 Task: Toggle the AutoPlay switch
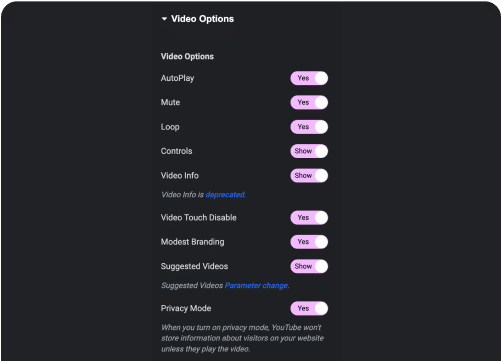[309, 78]
